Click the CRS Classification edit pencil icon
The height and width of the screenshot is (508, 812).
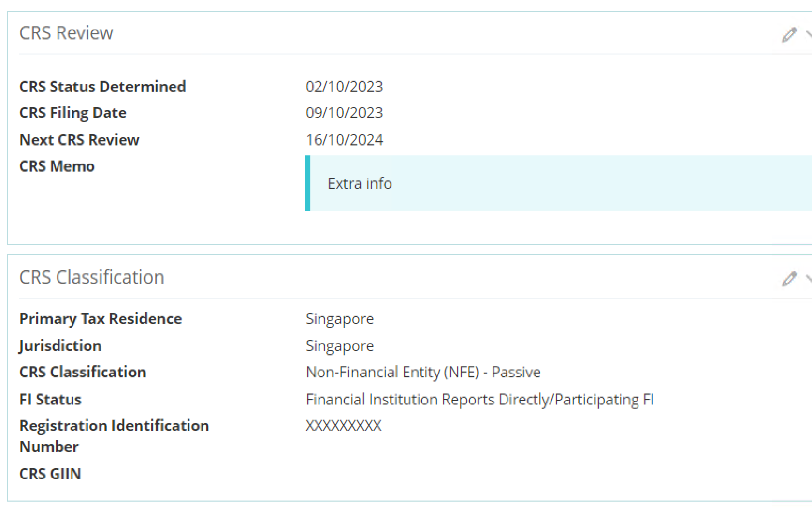[789, 279]
